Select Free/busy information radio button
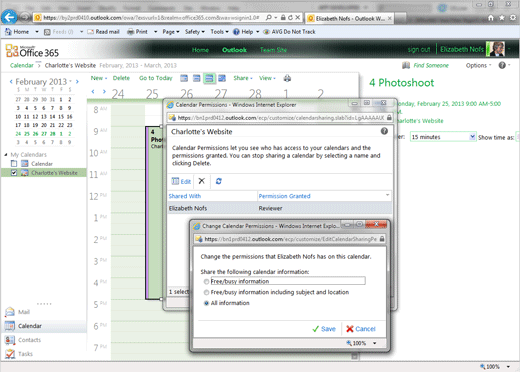Viewport: 520px width, 372px height. coord(206,282)
